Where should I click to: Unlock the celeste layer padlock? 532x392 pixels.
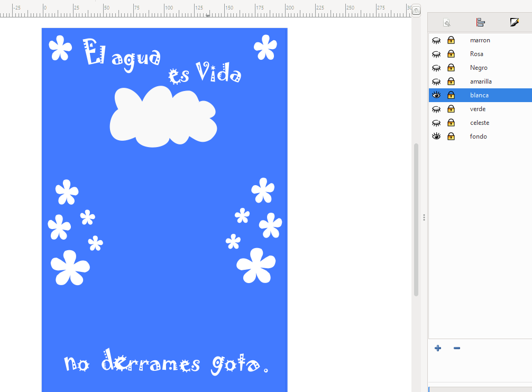click(451, 122)
